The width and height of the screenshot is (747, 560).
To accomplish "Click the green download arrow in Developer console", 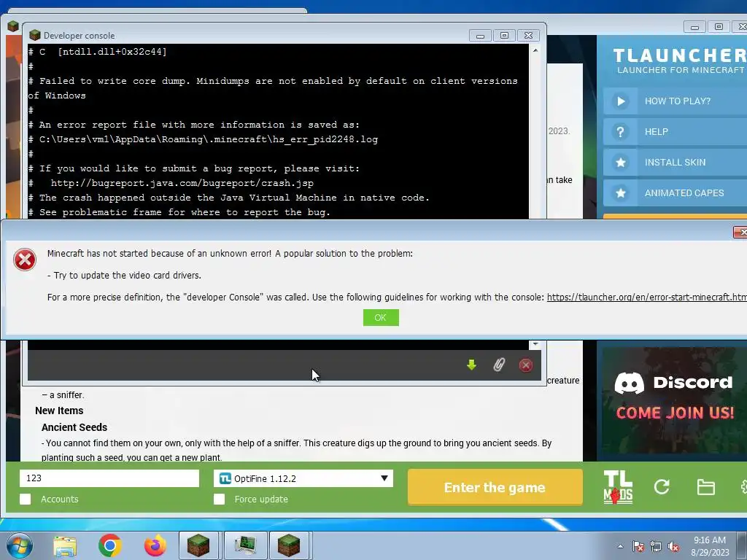I will pyautogui.click(x=472, y=365).
